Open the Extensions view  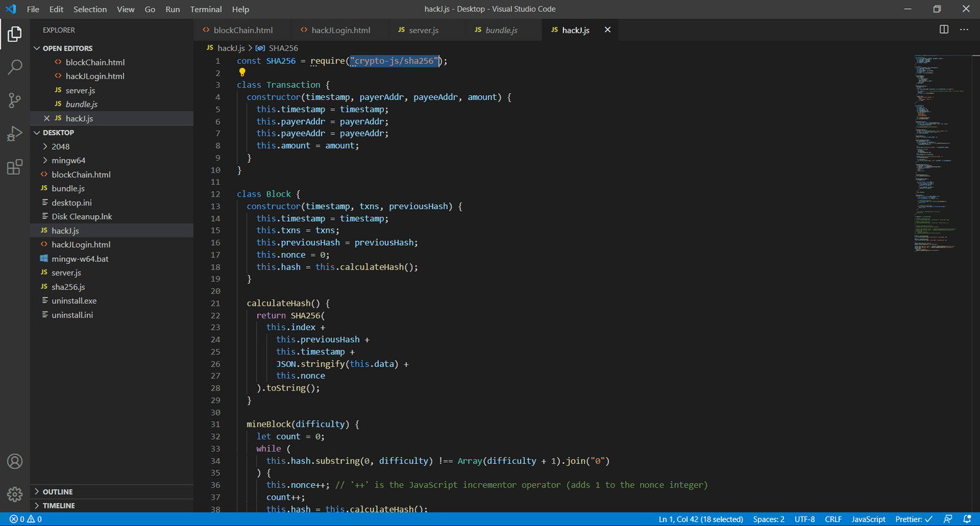[15, 167]
